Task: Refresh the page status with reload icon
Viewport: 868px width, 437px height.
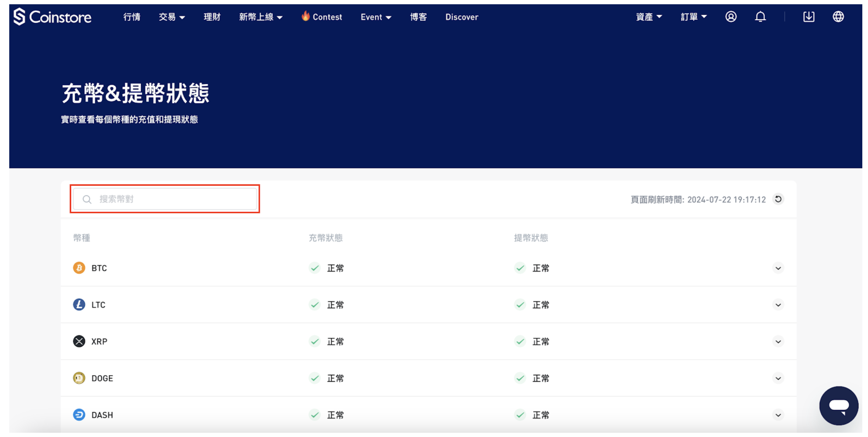Action: [778, 199]
